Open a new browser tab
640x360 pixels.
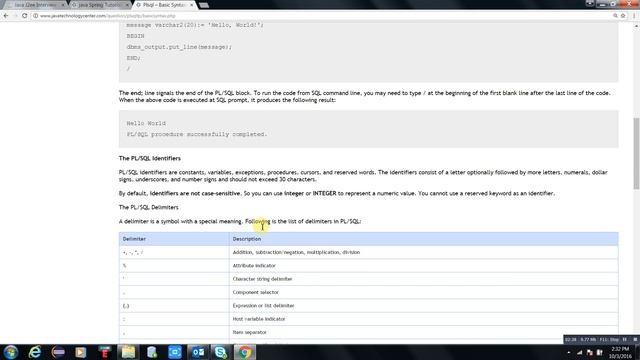pos(204,5)
